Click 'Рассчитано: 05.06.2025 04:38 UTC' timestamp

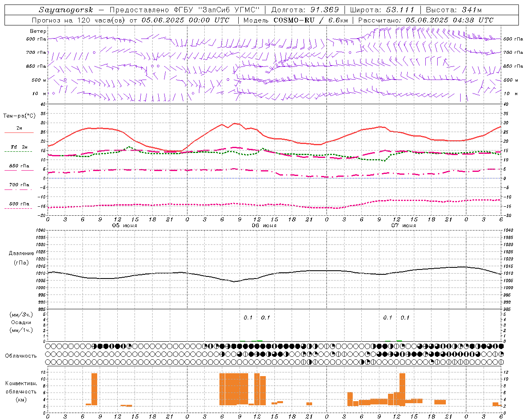pos(426,20)
